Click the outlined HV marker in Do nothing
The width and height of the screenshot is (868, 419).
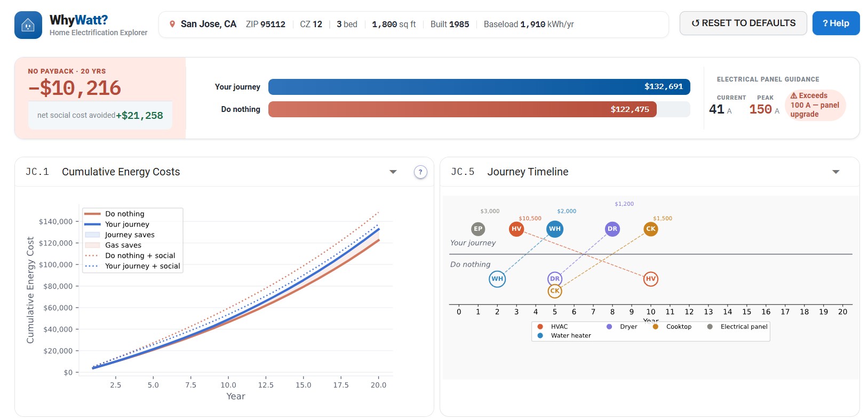pos(651,279)
